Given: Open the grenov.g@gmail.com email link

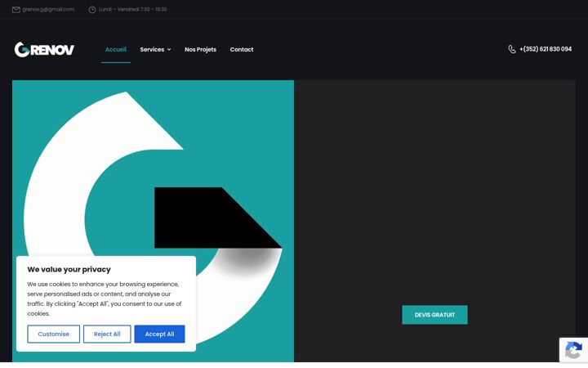Looking at the screenshot, I should pos(48,9).
